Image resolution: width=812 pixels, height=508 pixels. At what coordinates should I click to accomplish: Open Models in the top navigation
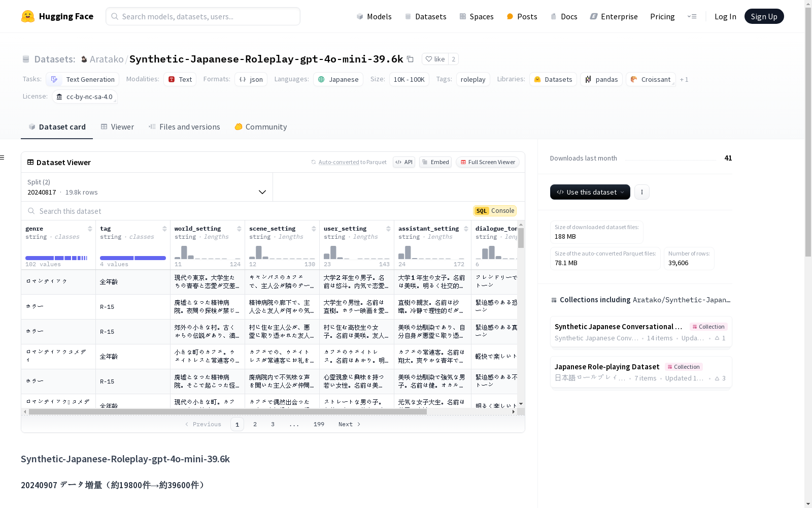(374, 16)
